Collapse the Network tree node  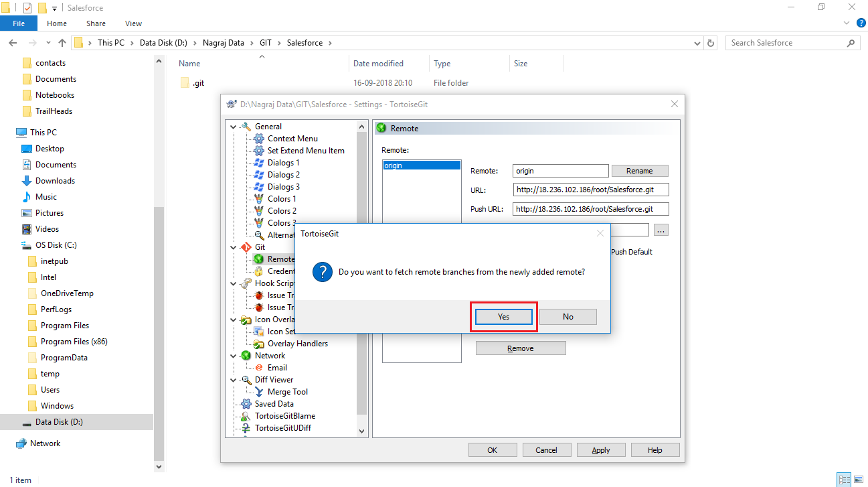(233, 356)
